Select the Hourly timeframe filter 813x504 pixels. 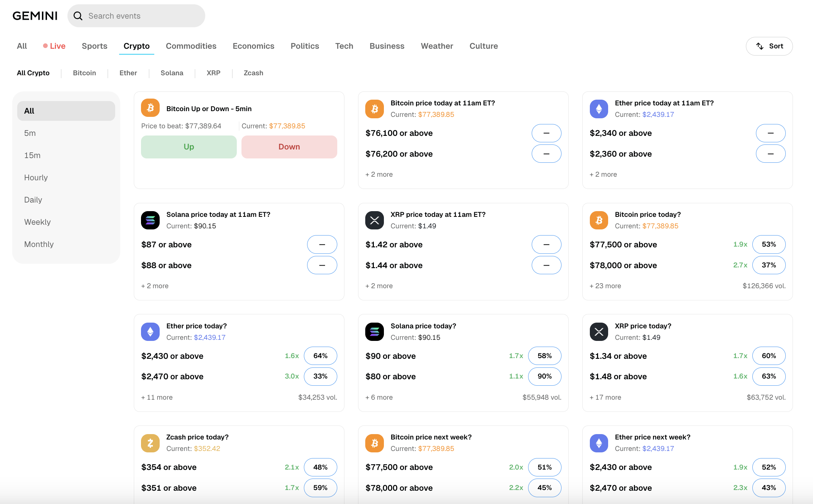(66, 177)
